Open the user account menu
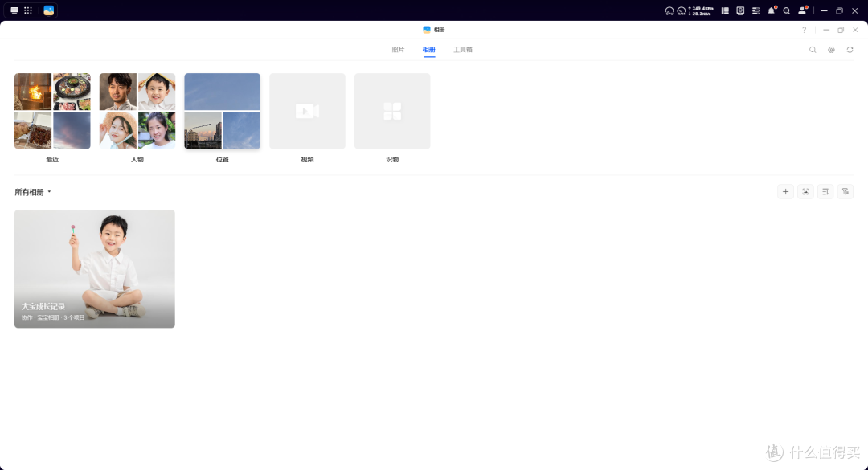Viewport: 868px width, 470px height. pos(802,10)
